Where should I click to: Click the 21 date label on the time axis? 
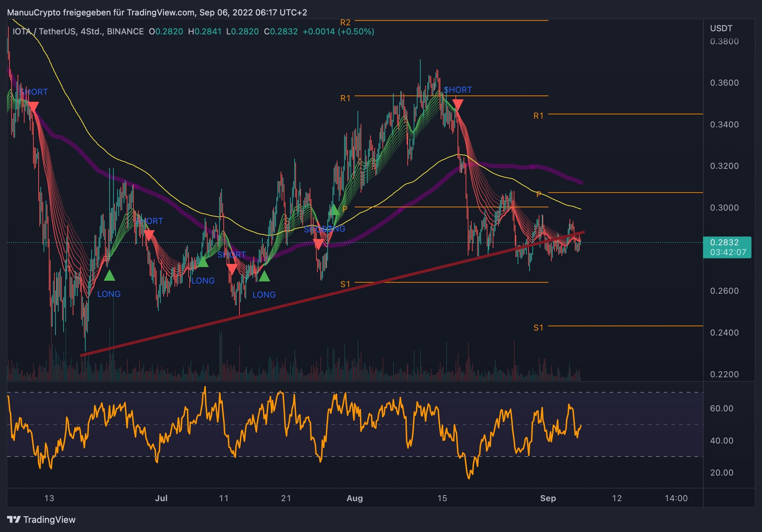point(286,498)
